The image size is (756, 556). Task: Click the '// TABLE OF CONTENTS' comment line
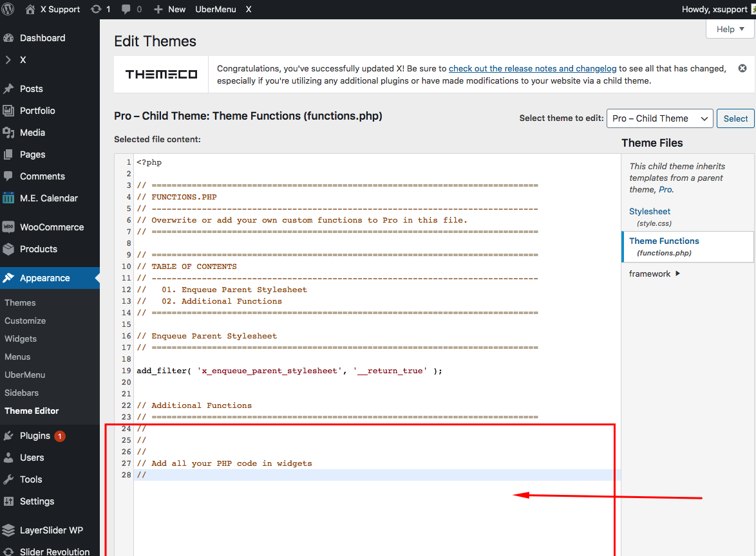(187, 266)
